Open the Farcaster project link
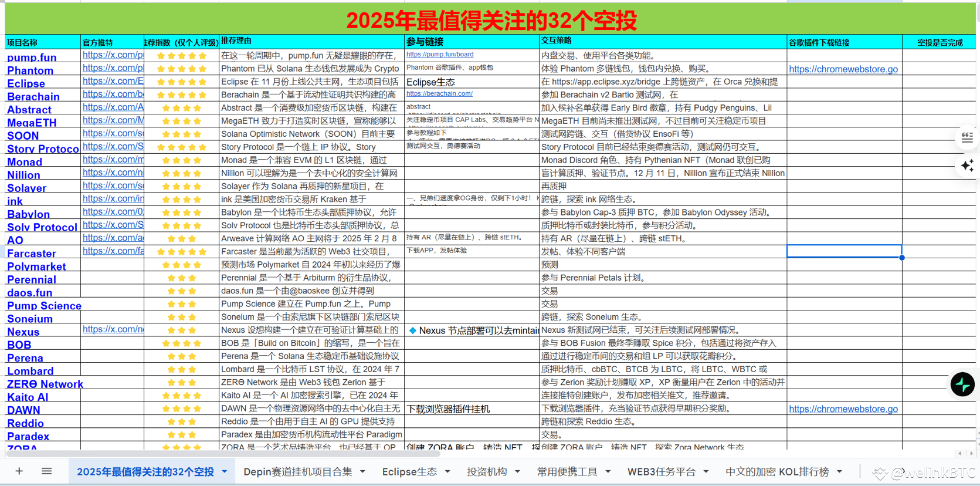The image size is (980, 486). click(31, 253)
